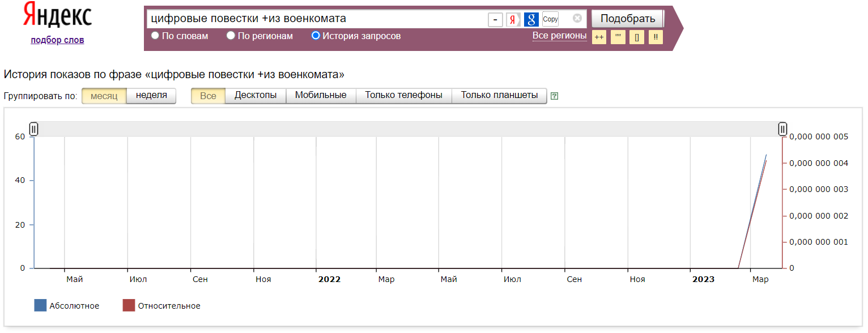Click the Абсолютное legend label

click(74, 306)
